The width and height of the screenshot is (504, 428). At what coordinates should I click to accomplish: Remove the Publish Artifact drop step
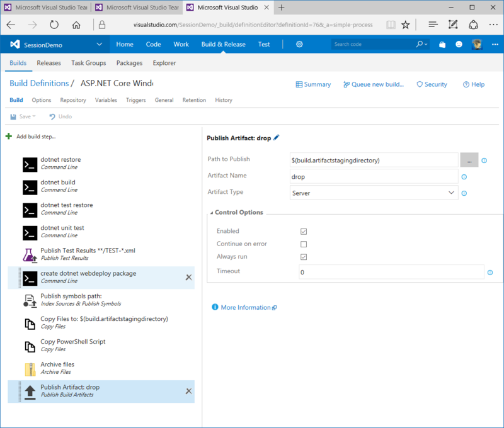point(188,391)
